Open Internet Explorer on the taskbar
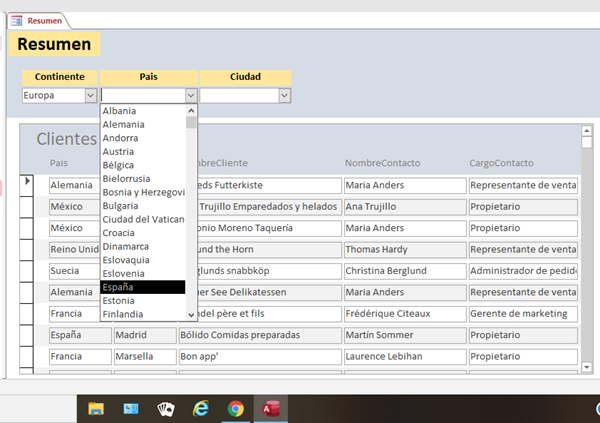Image resolution: width=600 pixels, height=423 pixels. point(201,408)
